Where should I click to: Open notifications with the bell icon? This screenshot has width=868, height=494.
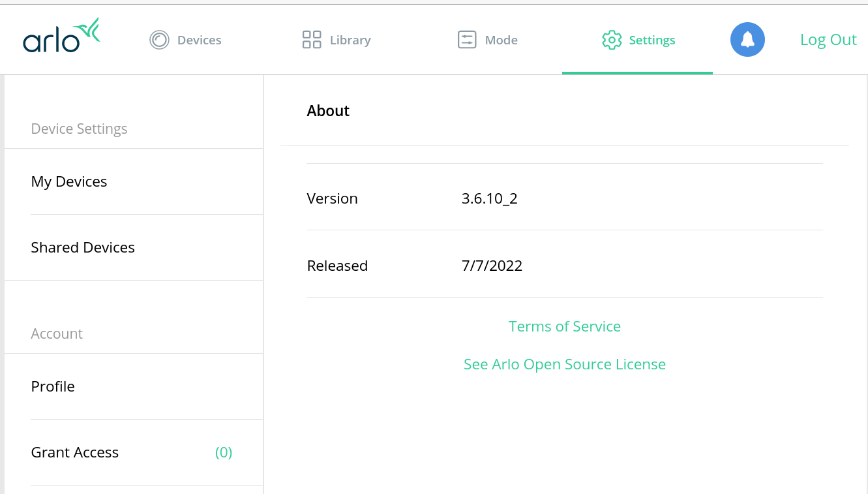coord(747,40)
